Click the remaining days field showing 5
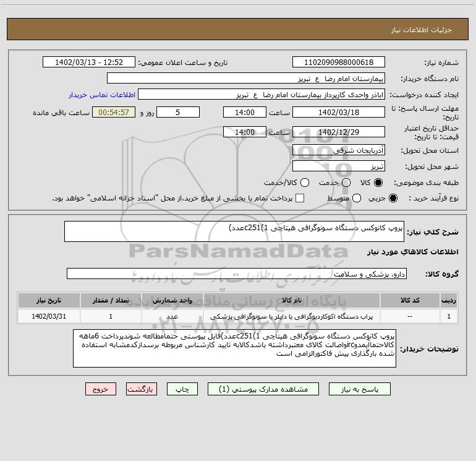Screen dimensions: 476x461 178,112
